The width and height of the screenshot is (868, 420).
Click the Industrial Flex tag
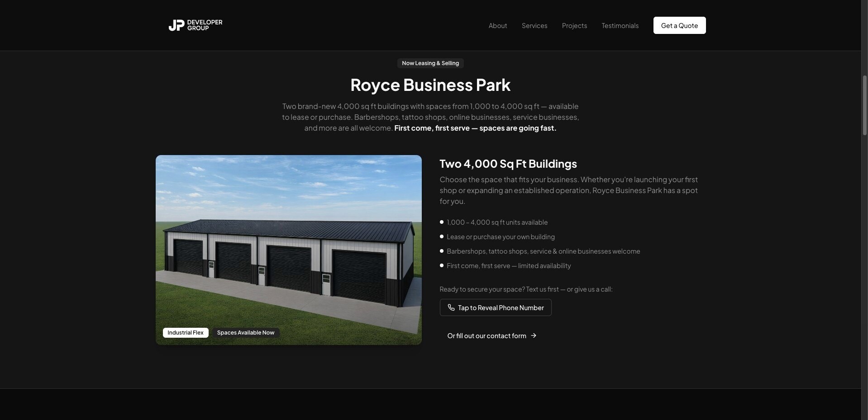(186, 333)
